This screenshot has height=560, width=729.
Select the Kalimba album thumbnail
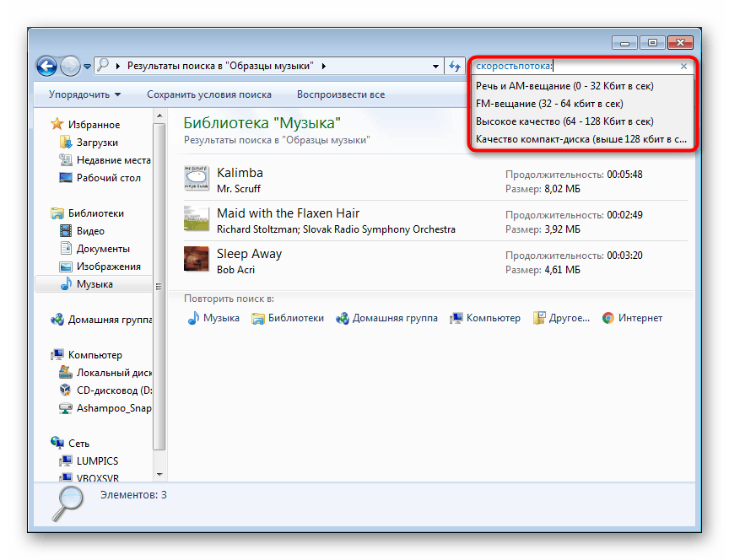(x=197, y=178)
